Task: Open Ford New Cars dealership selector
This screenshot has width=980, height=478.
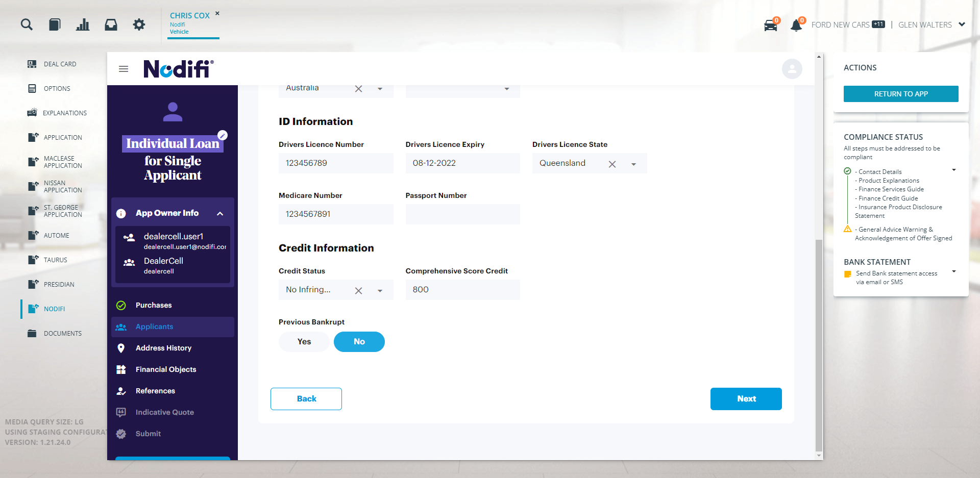Action: click(x=848, y=24)
